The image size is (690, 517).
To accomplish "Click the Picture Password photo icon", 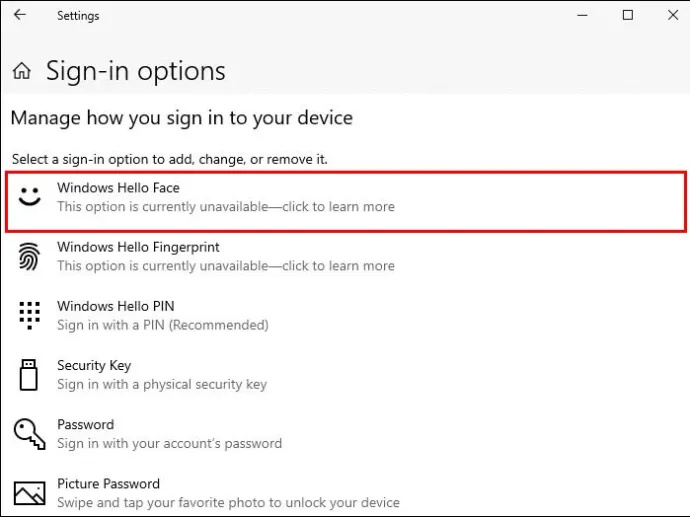I will pyautogui.click(x=29, y=493).
